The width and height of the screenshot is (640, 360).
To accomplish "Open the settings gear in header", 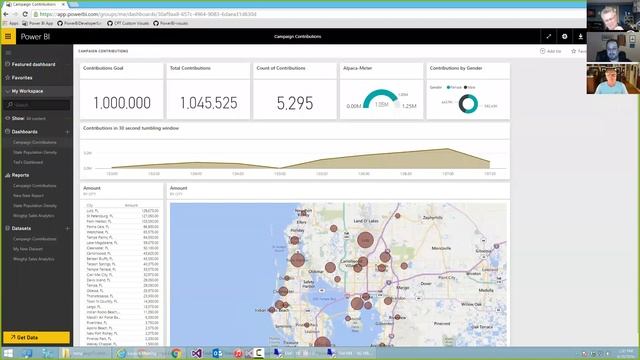I will coord(564,36).
